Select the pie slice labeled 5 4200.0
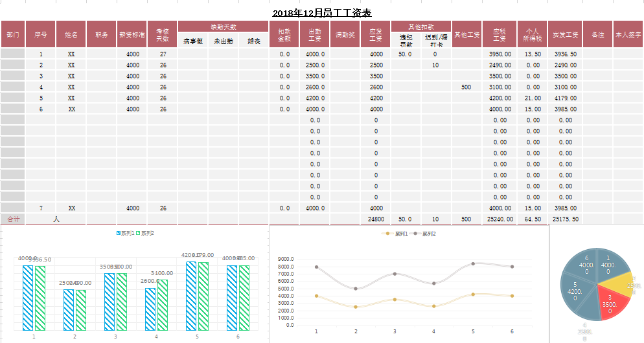The image size is (644, 343). (575, 291)
